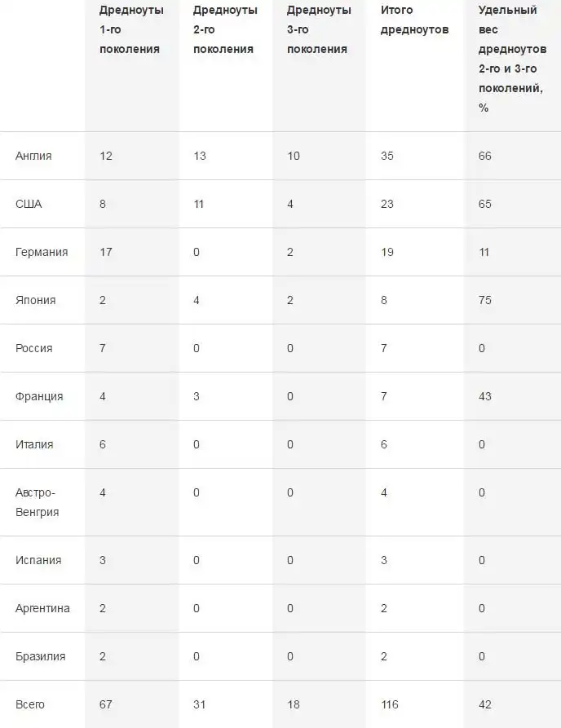Select the 'Россия' row label
Viewport: 561px width, 728px height.
click(x=34, y=348)
